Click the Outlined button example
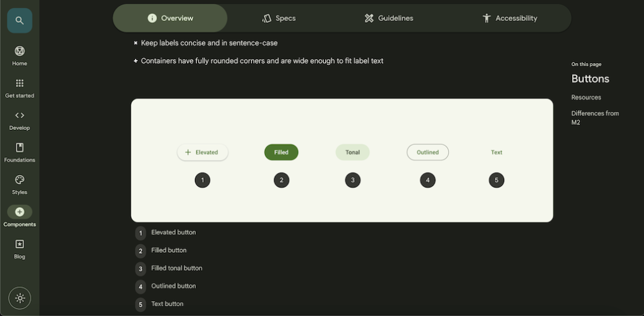Viewport: 644px width, 316px height. (x=427, y=152)
